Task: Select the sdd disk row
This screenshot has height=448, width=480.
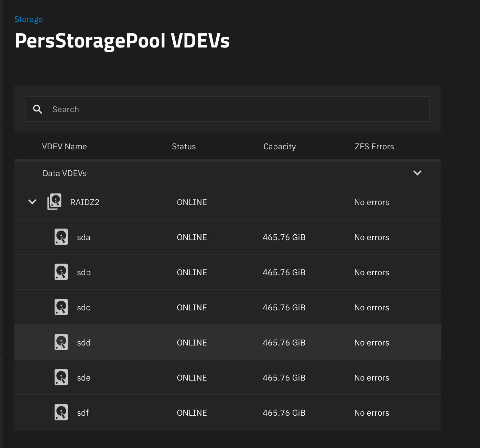Action: click(84, 343)
